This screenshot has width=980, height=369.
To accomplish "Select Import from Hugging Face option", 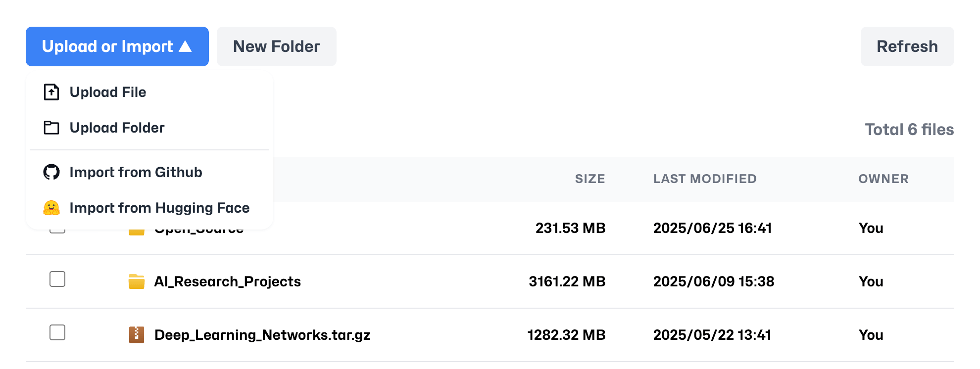I will coord(159,208).
